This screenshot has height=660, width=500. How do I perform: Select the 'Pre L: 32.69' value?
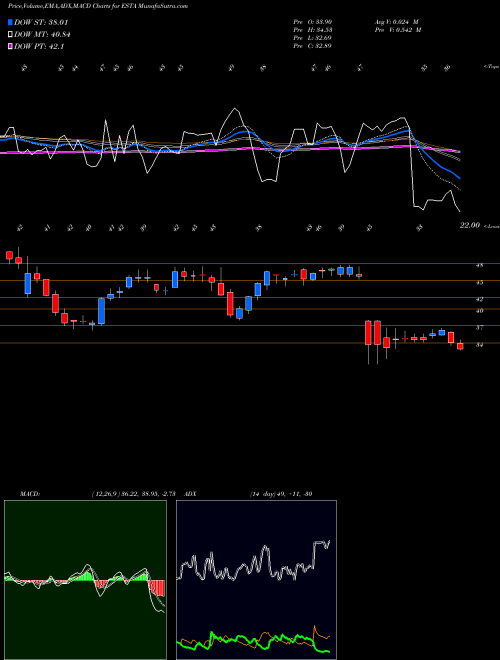tap(313, 38)
